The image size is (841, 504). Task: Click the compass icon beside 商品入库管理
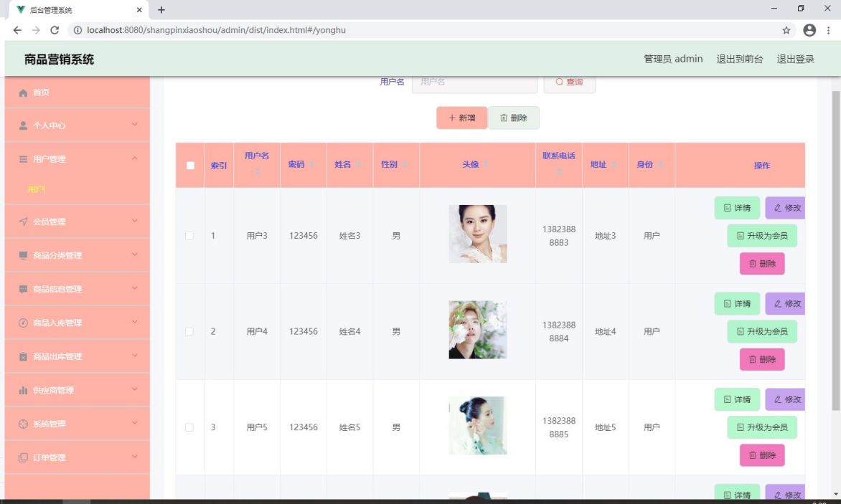23,323
